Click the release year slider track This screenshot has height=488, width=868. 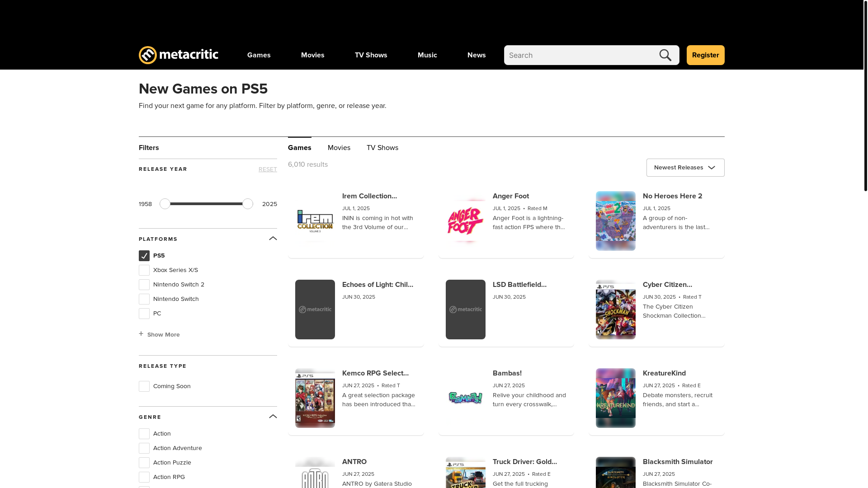point(206,204)
